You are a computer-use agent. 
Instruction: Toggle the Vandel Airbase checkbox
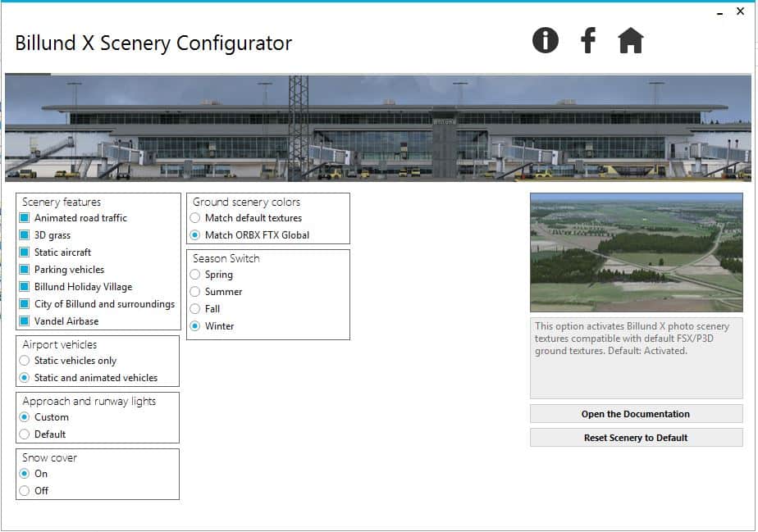pos(25,321)
